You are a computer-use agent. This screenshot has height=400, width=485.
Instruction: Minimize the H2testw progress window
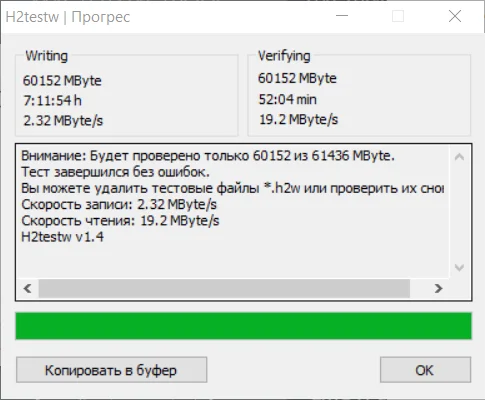342,16
